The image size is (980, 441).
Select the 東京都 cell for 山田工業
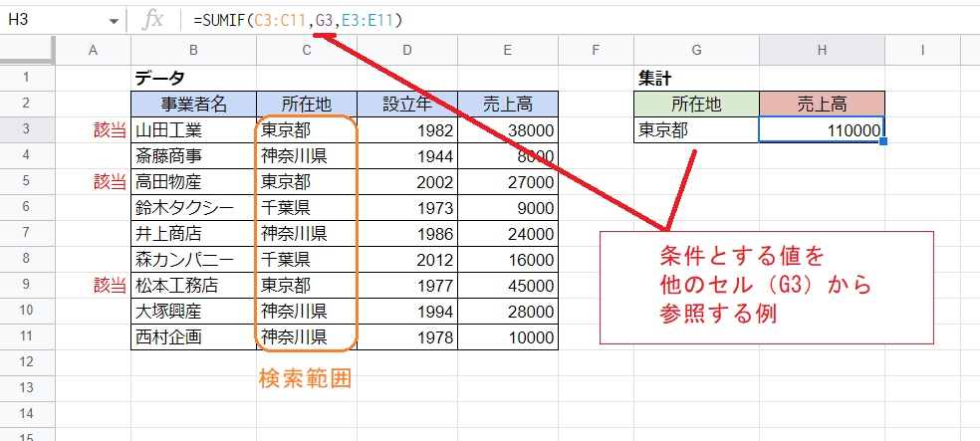coord(307,130)
